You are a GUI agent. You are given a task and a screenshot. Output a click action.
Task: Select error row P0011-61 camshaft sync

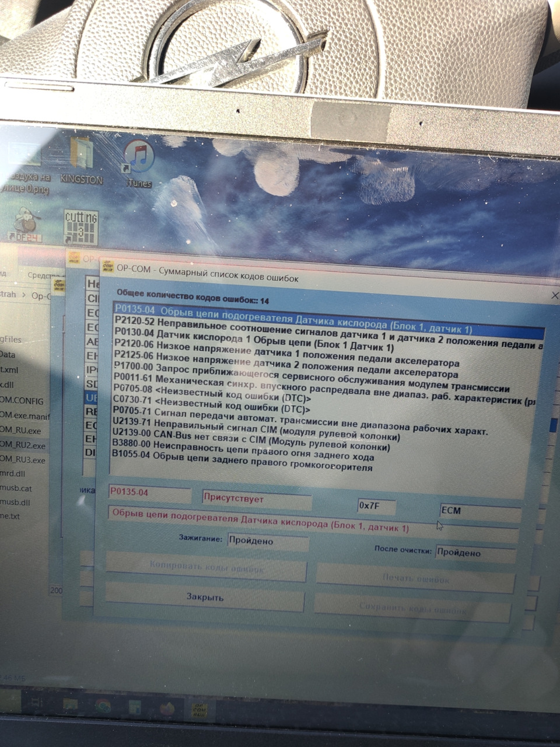pyautogui.click(x=324, y=390)
